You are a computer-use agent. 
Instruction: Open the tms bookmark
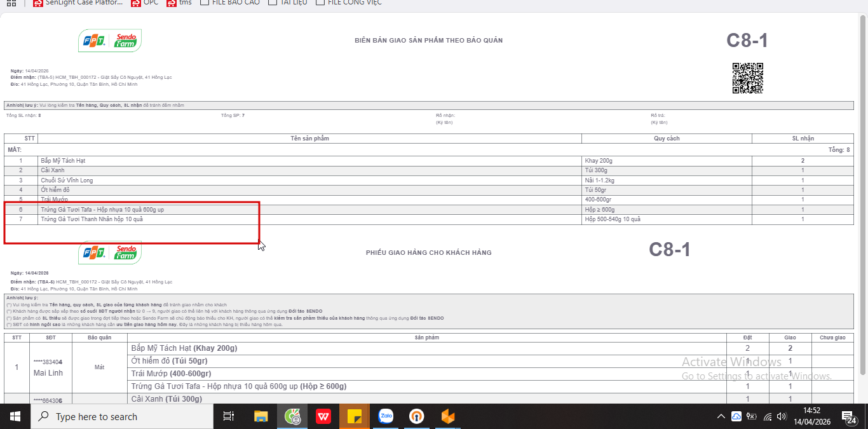point(179,3)
